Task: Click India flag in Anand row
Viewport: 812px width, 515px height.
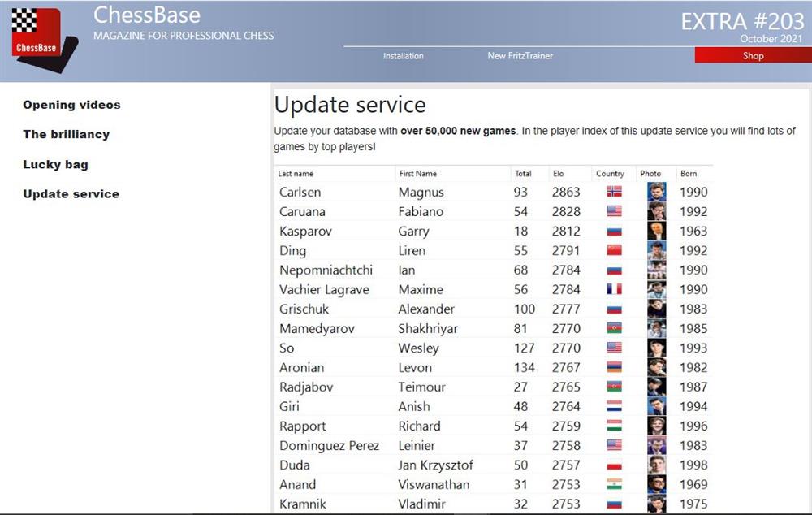Action: pos(614,484)
